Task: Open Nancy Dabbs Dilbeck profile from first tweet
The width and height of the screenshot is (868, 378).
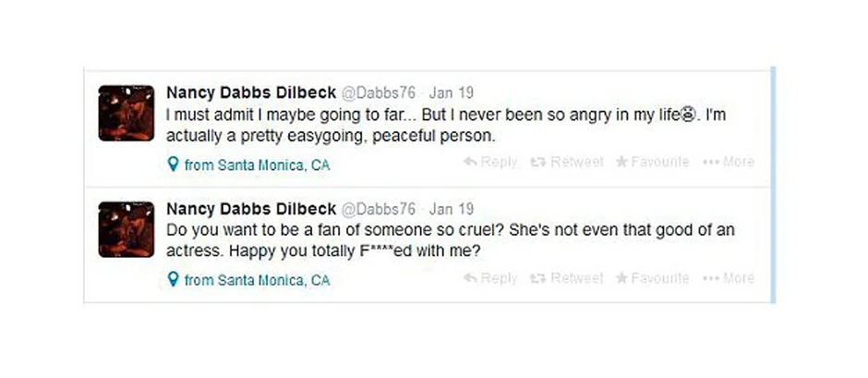Action: tap(250, 92)
